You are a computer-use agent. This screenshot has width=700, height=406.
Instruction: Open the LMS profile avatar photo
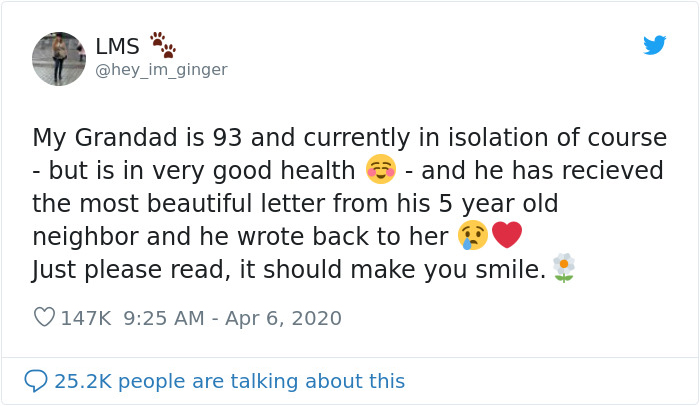(59, 58)
